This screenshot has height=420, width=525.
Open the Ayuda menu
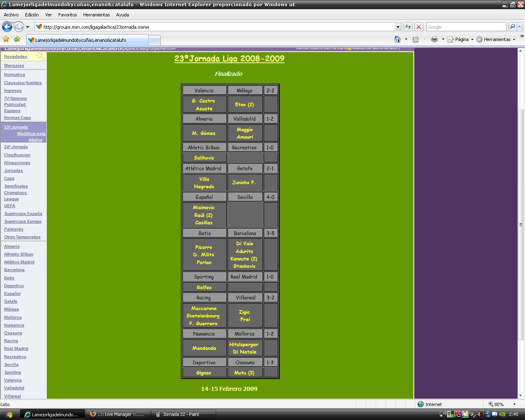point(122,15)
